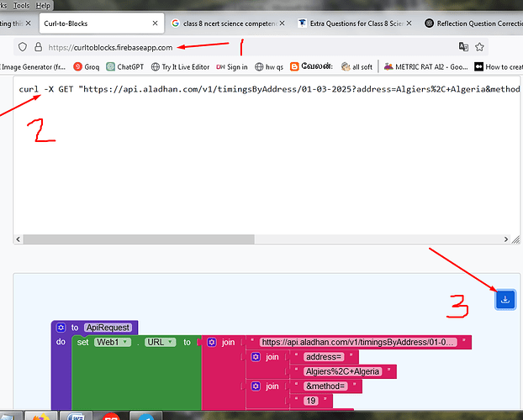Viewport: 523px width, 420px height.
Task: Click the Word document taskbar icon
Action: click(x=76, y=417)
